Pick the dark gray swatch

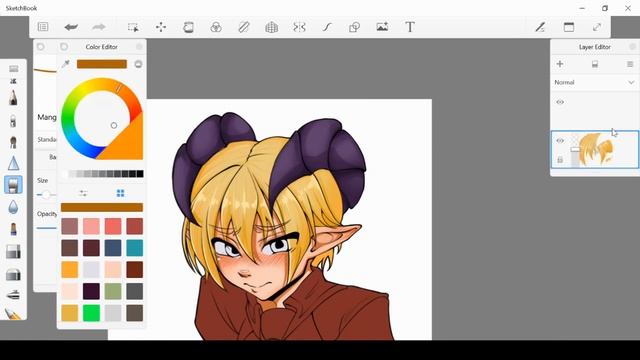click(x=135, y=291)
